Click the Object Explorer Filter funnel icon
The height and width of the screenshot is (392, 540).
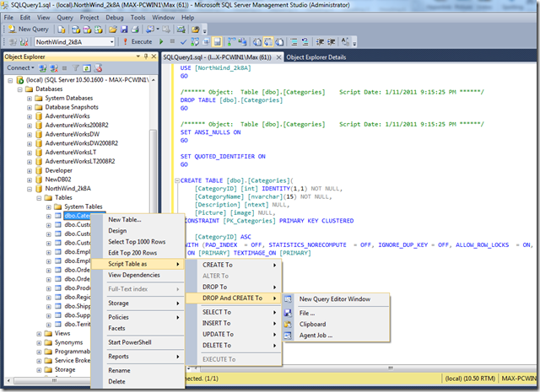tap(76, 68)
